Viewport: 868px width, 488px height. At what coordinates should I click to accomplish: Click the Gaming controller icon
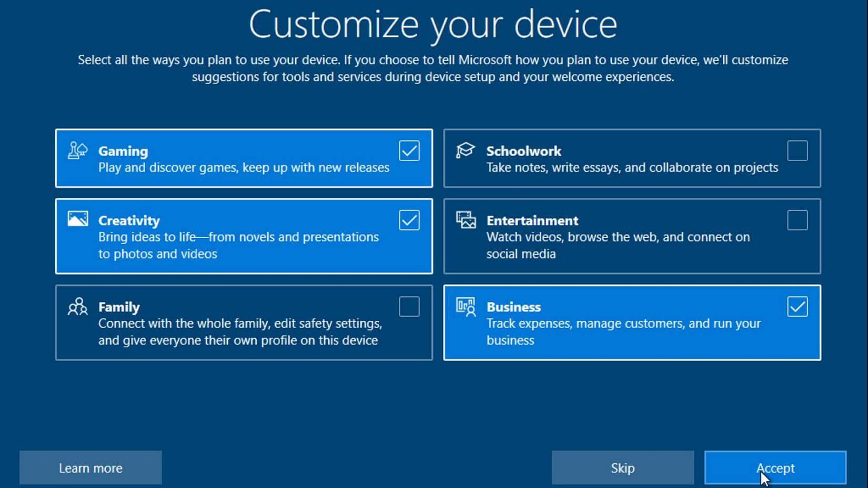(77, 151)
